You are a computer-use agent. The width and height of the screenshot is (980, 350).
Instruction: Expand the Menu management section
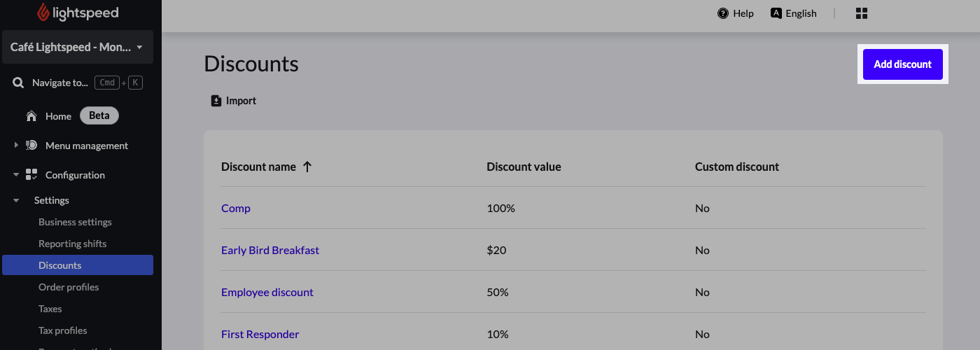[16, 146]
